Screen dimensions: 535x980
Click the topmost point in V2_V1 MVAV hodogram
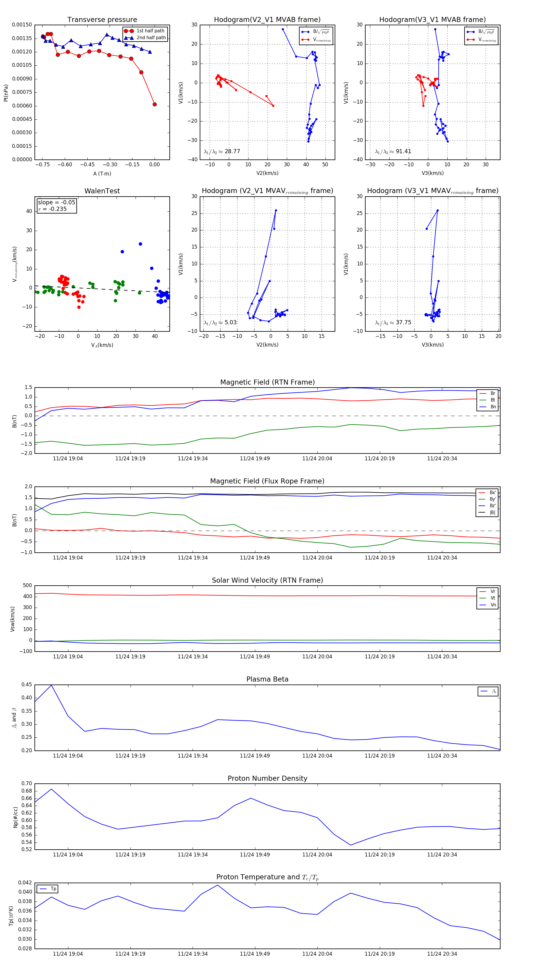pos(276,210)
